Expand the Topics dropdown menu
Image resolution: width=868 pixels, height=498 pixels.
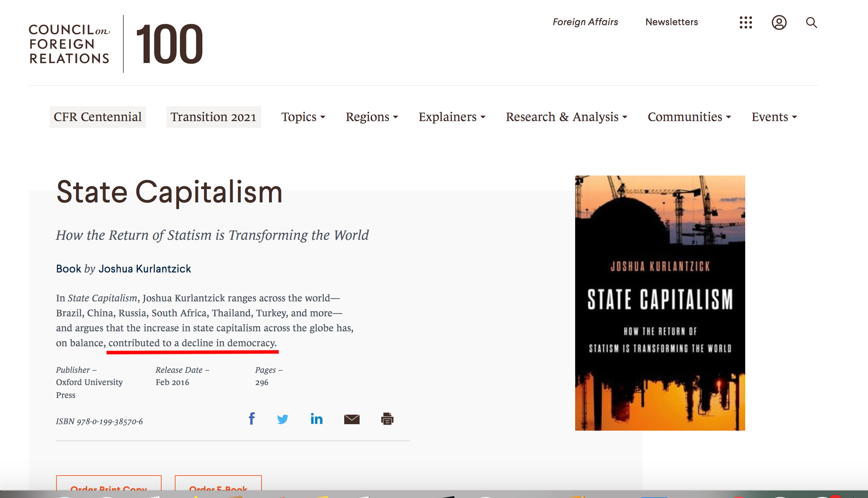tap(303, 117)
